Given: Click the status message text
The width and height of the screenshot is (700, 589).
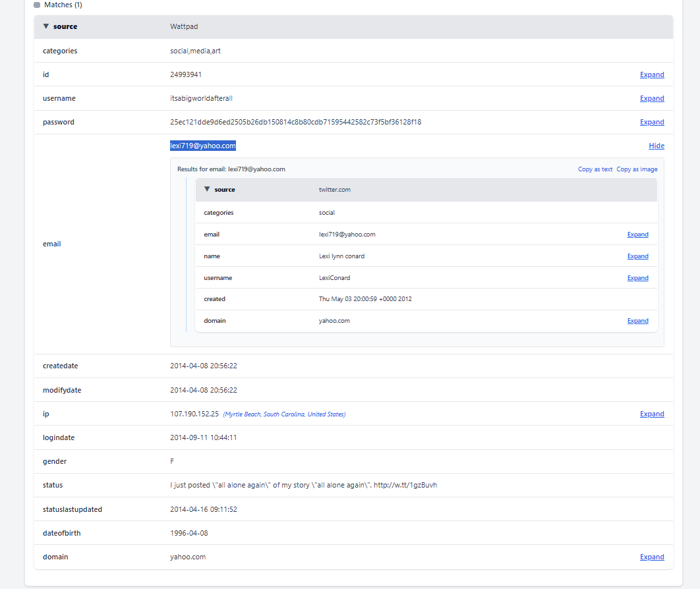Looking at the screenshot, I should 303,485.
